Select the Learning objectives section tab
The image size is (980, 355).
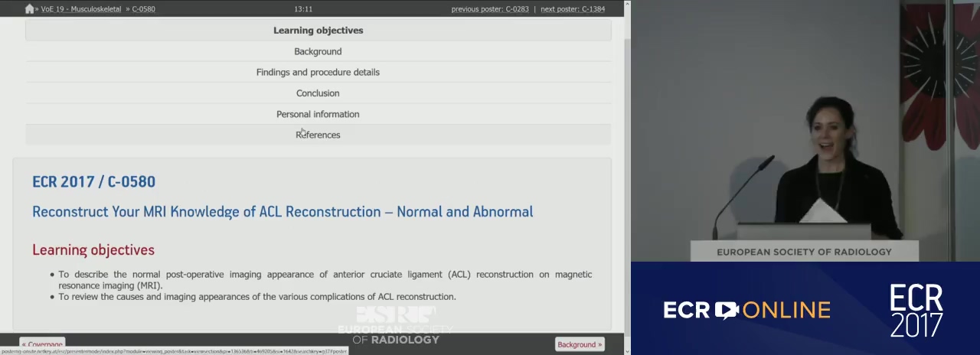318,31
